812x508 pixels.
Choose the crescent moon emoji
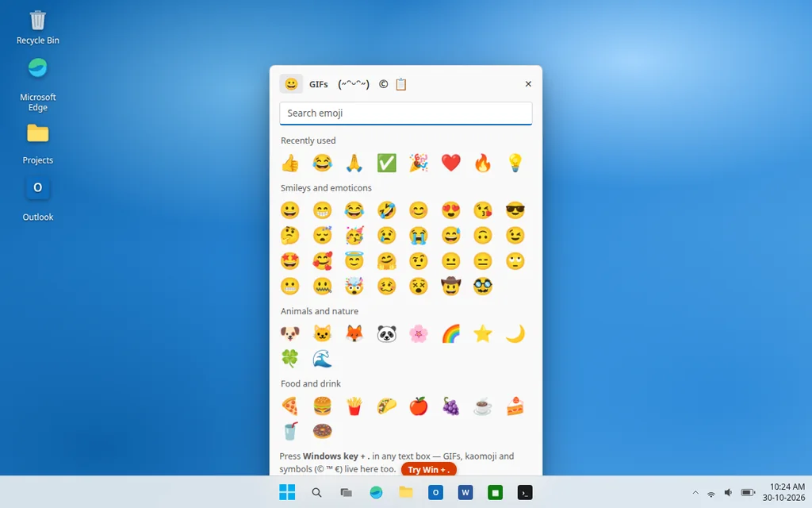(515, 333)
